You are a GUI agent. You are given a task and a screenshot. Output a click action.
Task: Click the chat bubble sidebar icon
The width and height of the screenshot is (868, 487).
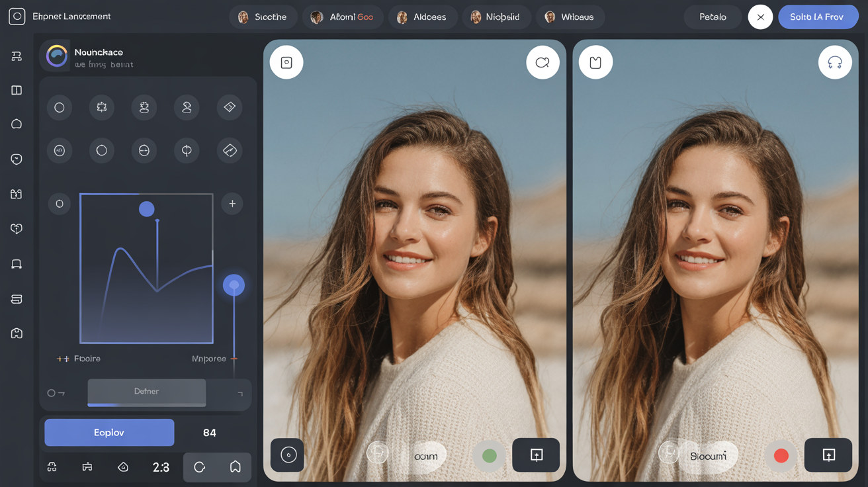(x=17, y=124)
